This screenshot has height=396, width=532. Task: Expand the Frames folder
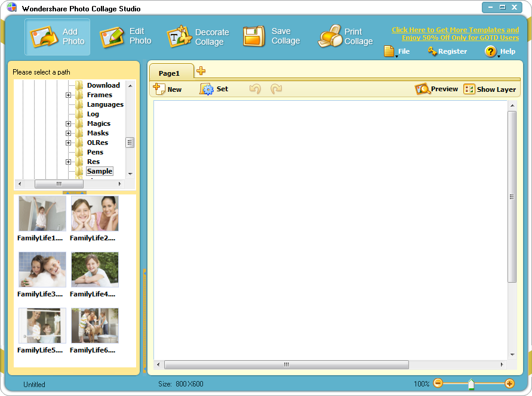[68, 95]
